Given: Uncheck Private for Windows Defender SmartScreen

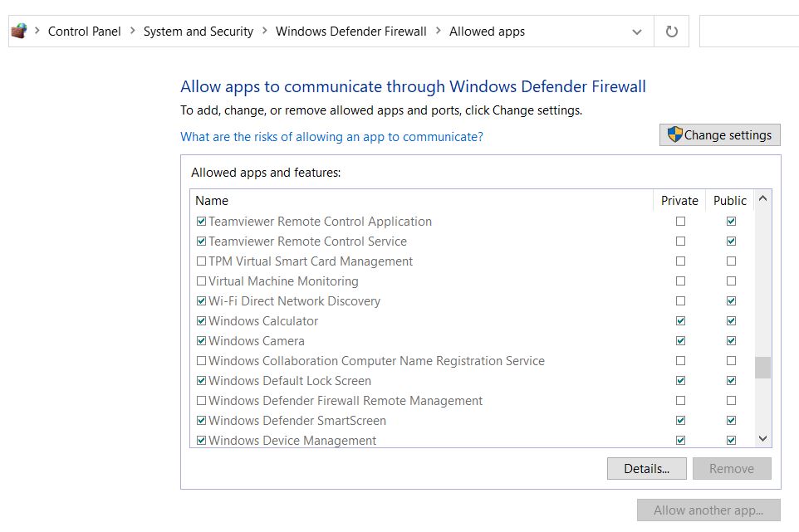Looking at the screenshot, I should (x=680, y=421).
